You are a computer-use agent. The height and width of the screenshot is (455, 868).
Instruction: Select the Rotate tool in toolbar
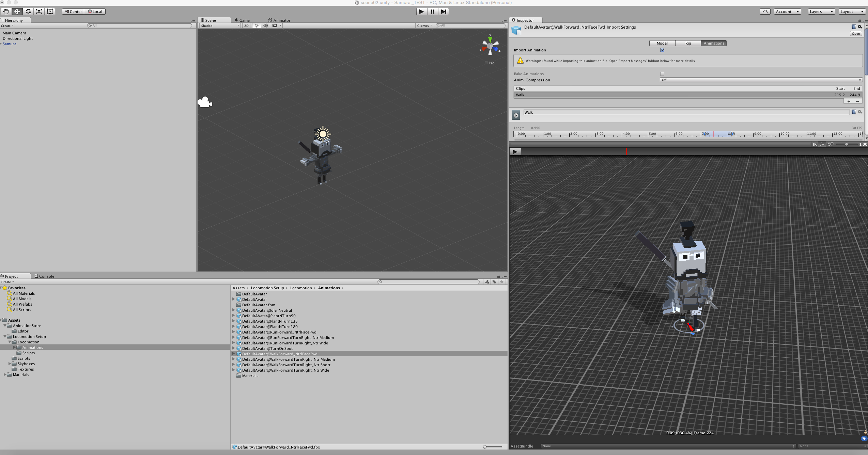coord(28,12)
